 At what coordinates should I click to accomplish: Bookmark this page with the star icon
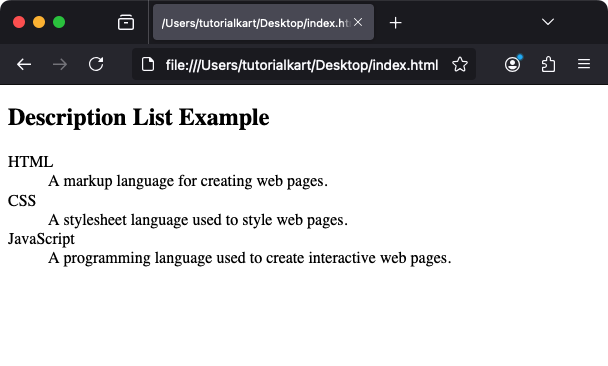tap(460, 64)
